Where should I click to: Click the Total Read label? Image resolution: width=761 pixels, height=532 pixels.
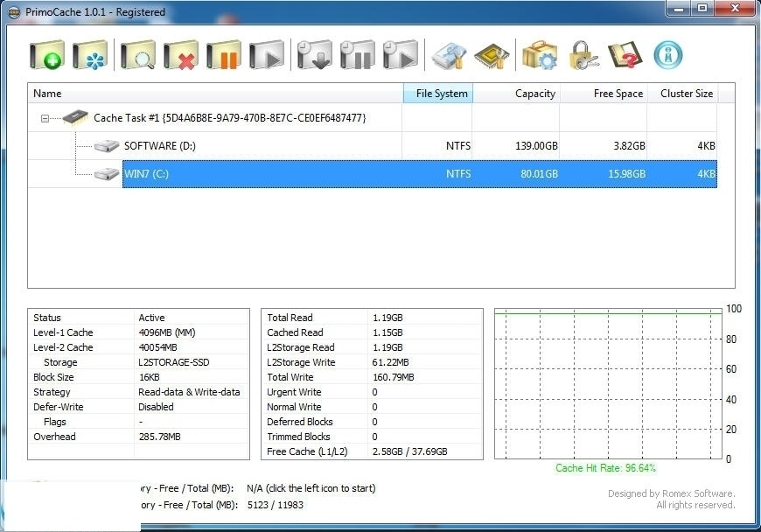point(290,318)
